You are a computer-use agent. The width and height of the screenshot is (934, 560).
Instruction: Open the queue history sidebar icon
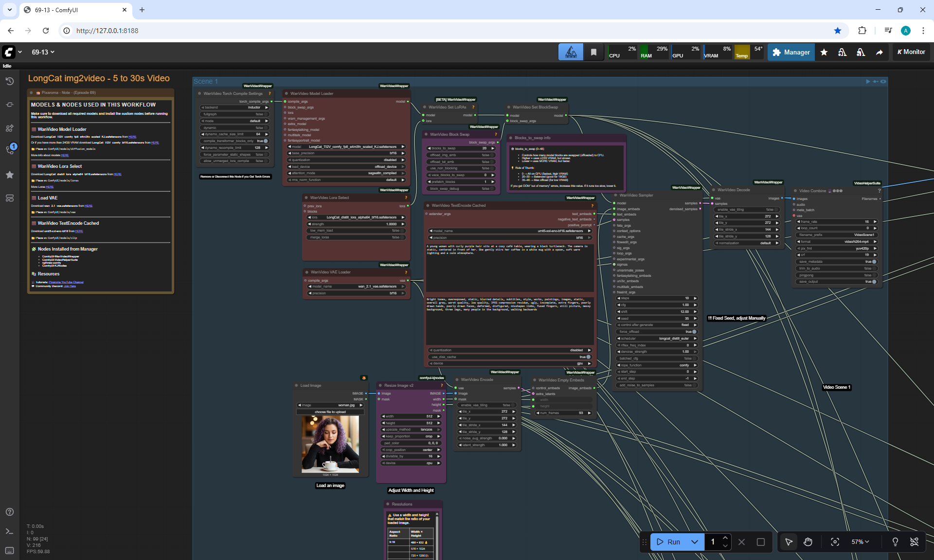9,81
